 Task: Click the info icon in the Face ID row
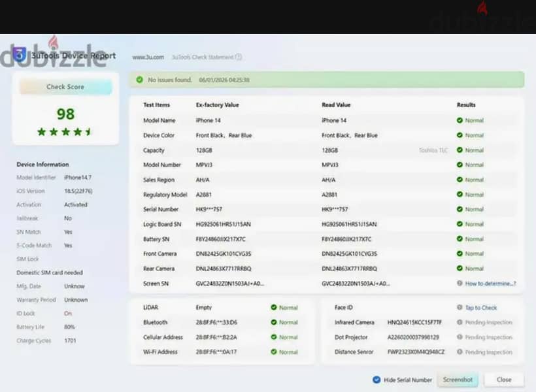[460, 307]
